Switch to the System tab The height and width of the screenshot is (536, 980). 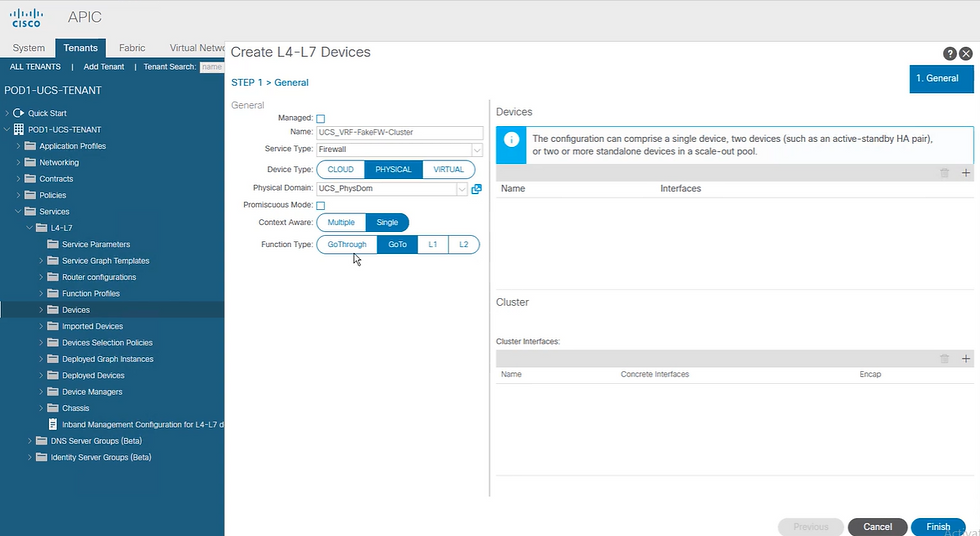[x=29, y=48]
